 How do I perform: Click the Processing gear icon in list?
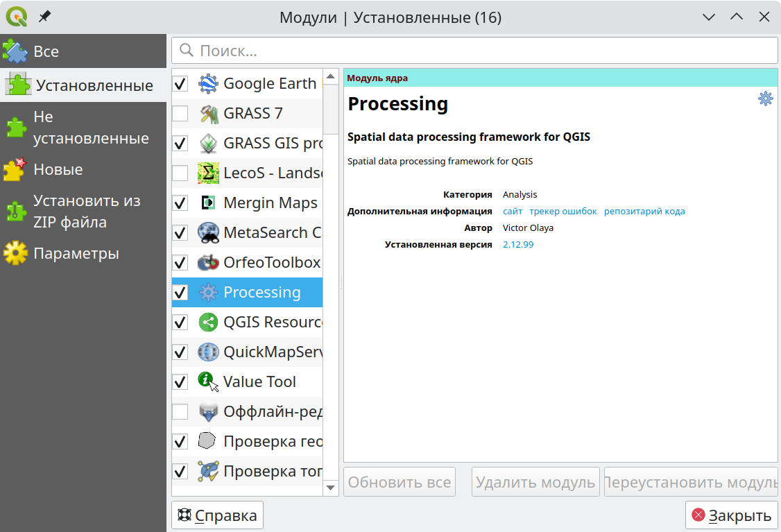click(208, 293)
